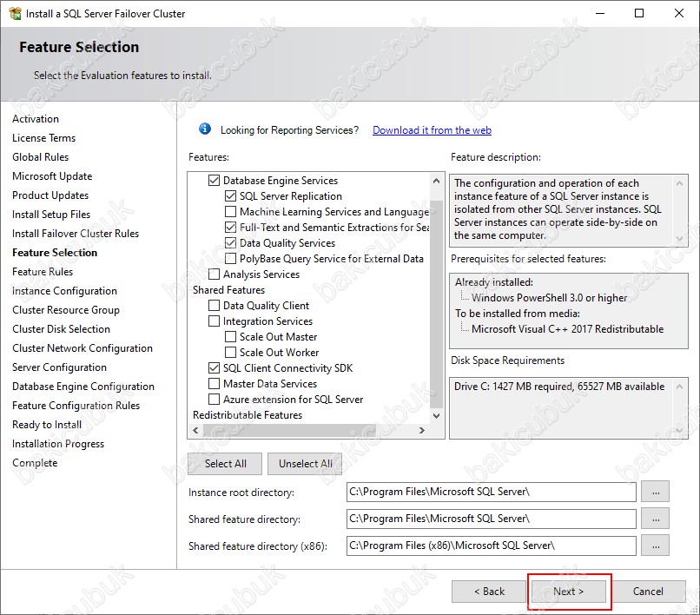Click the Features list scroll-right arrow
The width and height of the screenshot is (700, 615).
point(422,431)
